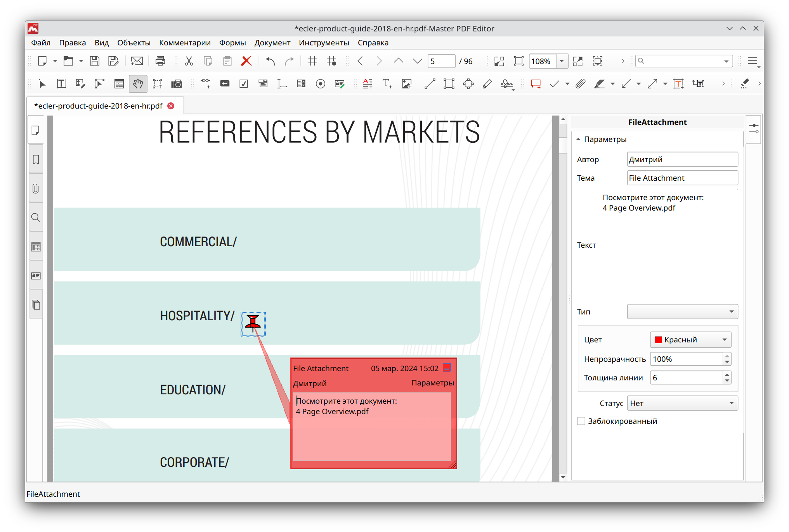Click the Fit Page icon
The height and width of the screenshot is (532, 789).
coord(518,61)
